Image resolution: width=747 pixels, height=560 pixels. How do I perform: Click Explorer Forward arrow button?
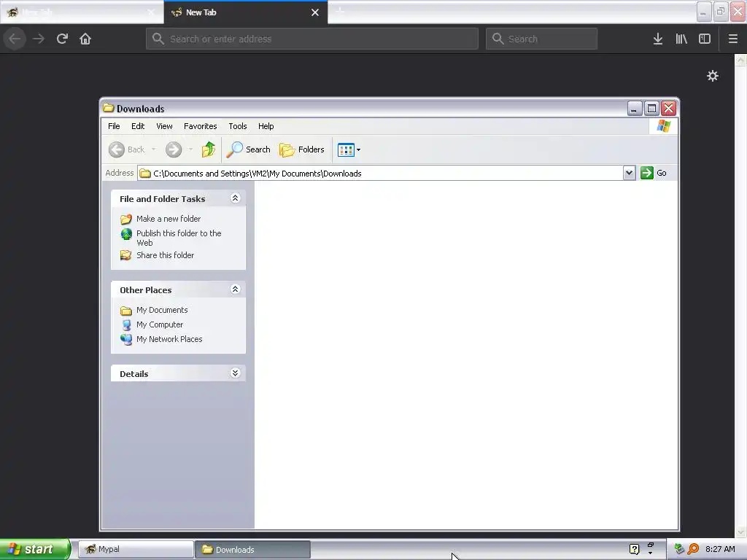pos(174,149)
